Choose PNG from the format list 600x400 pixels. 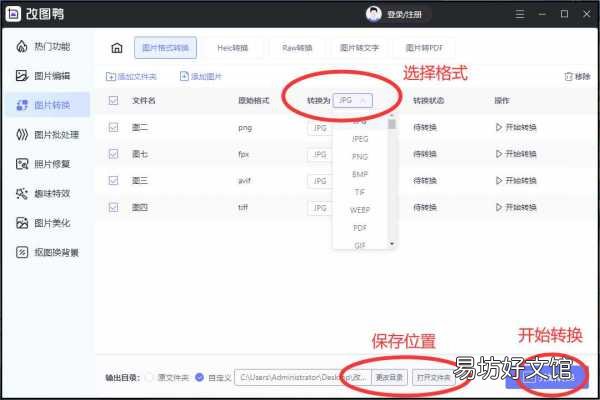tap(360, 157)
